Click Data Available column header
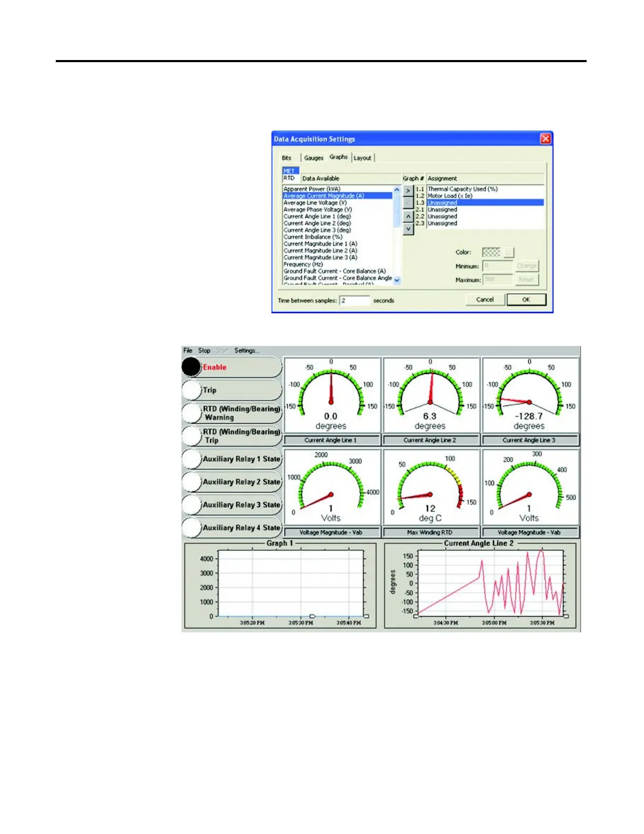The height and width of the screenshot is (834, 644). 351,178
